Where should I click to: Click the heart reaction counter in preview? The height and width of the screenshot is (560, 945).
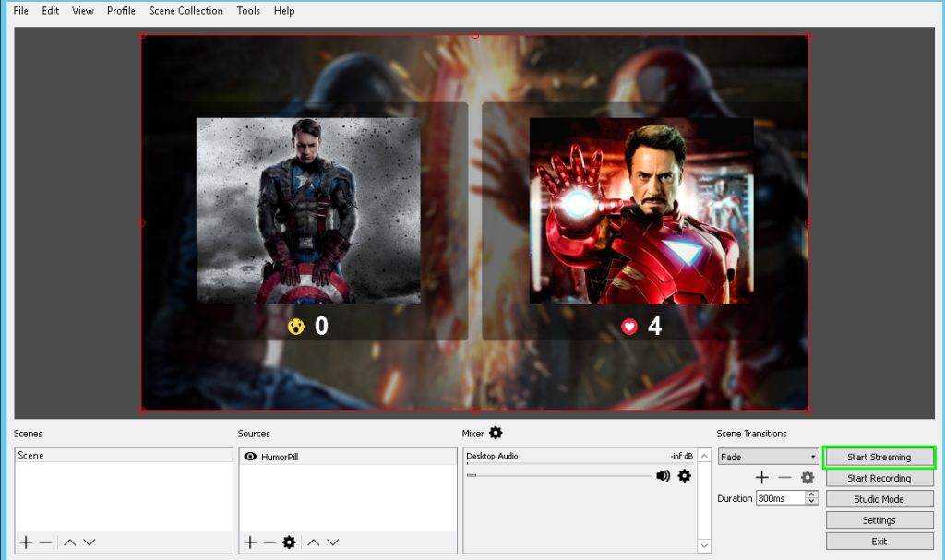tap(642, 326)
